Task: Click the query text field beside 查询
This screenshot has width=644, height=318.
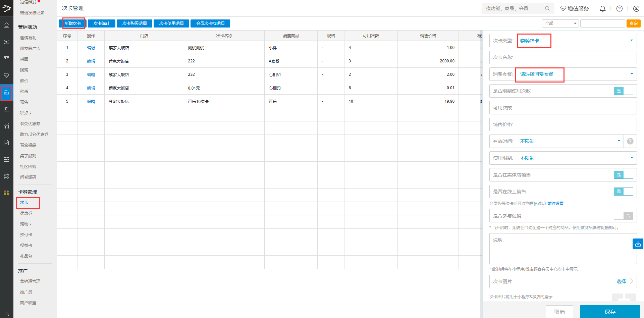Action: [603, 23]
